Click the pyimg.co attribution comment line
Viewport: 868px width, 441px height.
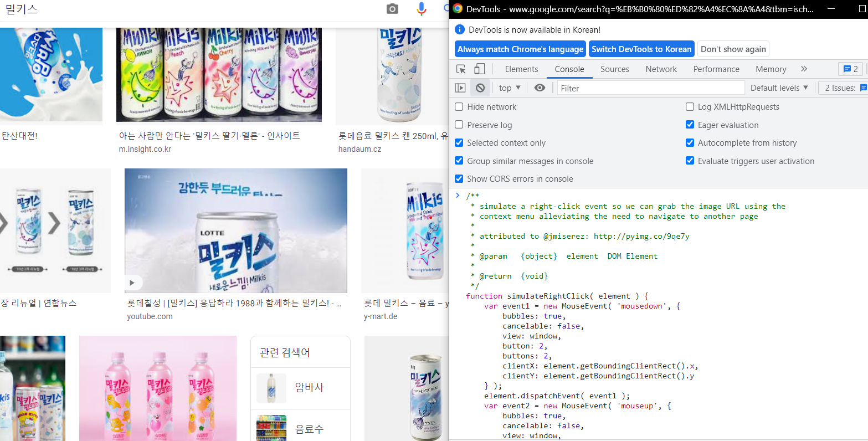pyautogui.click(x=580, y=236)
